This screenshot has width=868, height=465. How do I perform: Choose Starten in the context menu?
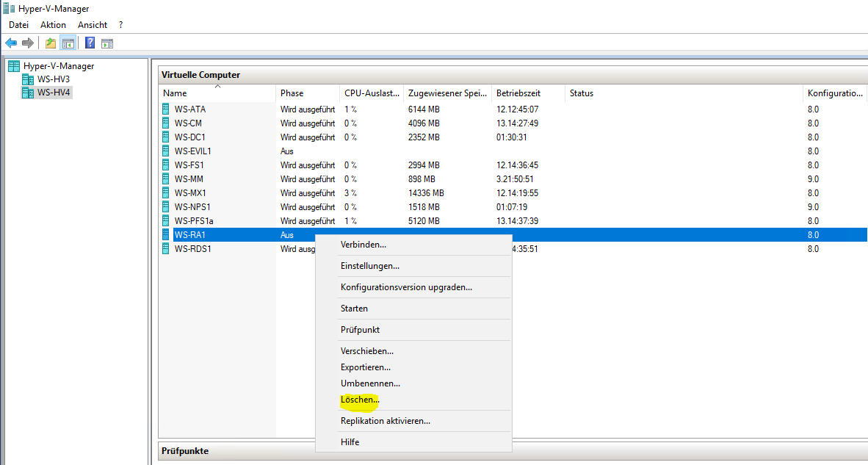413,309
